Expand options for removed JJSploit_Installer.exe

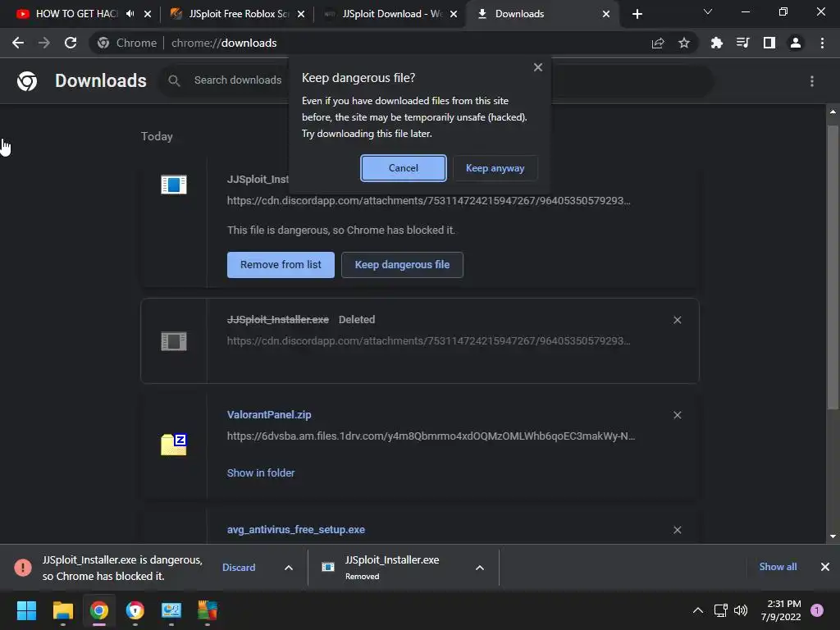click(x=480, y=568)
